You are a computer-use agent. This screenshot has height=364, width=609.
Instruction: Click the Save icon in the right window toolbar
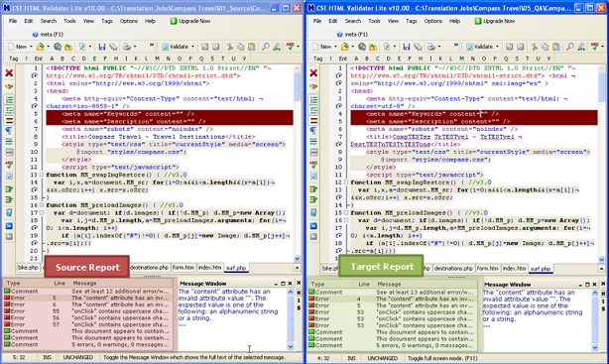[407, 47]
